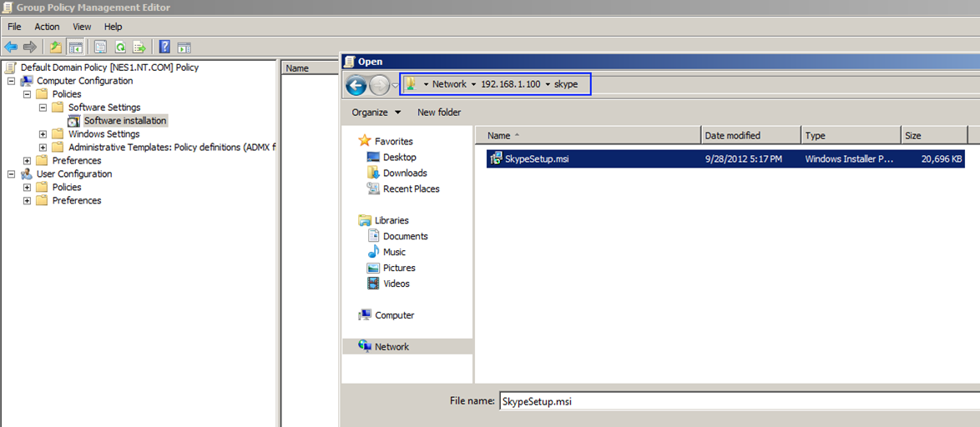Click the Desktop icon in Favorites

[x=373, y=158]
